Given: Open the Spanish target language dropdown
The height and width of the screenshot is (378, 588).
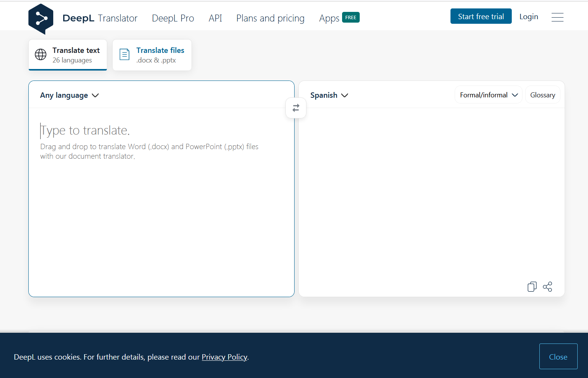Looking at the screenshot, I should point(329,95).
